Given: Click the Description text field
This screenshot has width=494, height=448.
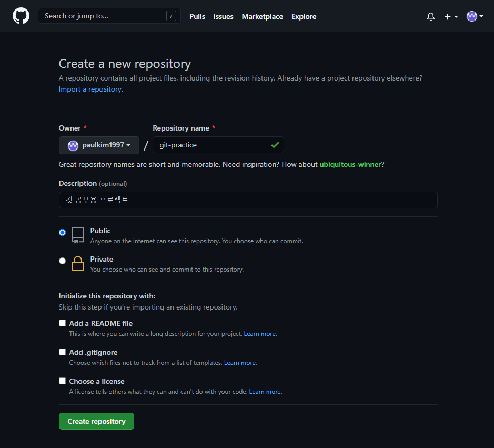Looking at the screenshot, I should point(248,200).
